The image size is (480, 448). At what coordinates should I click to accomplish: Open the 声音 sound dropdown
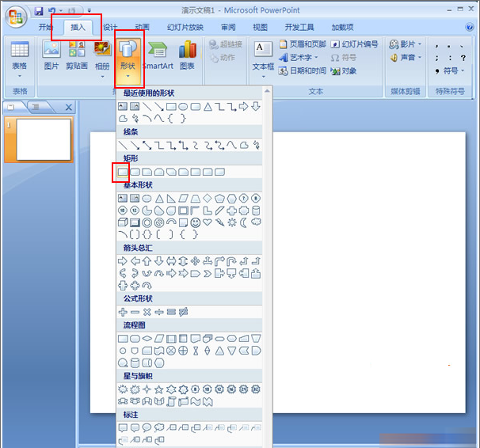click(406, 58)
